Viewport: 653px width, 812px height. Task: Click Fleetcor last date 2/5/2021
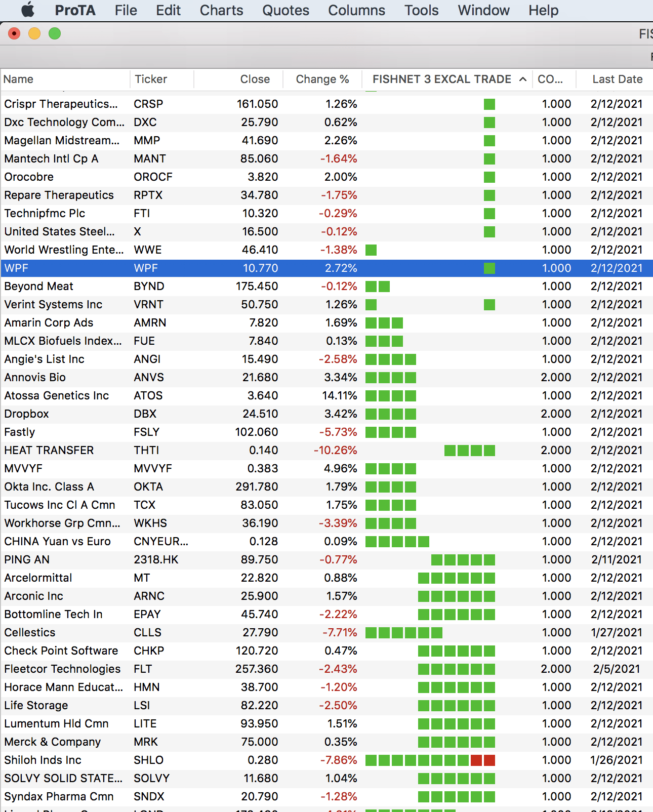coord(617,669)
